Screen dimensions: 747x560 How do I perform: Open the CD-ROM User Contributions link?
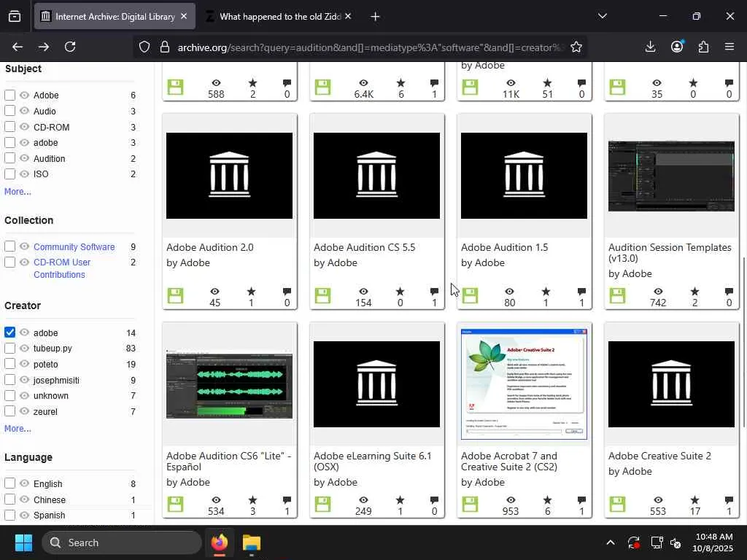62,268
